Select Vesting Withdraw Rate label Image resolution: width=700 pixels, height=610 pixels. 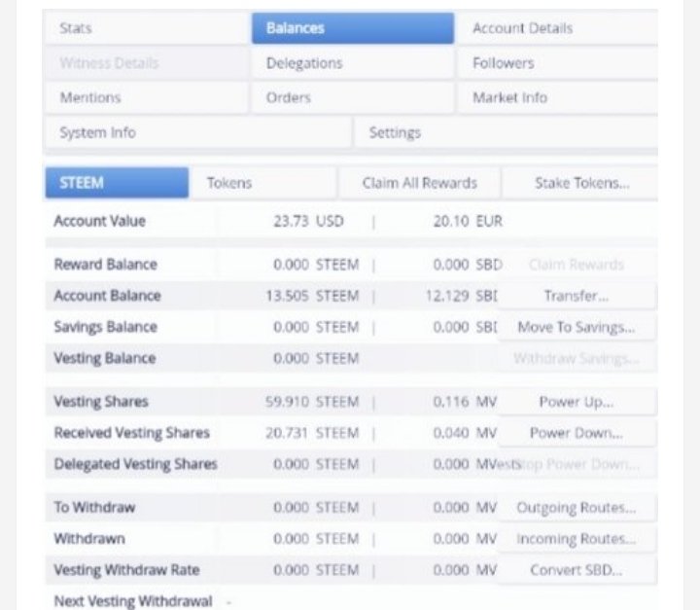click(126, 570)
